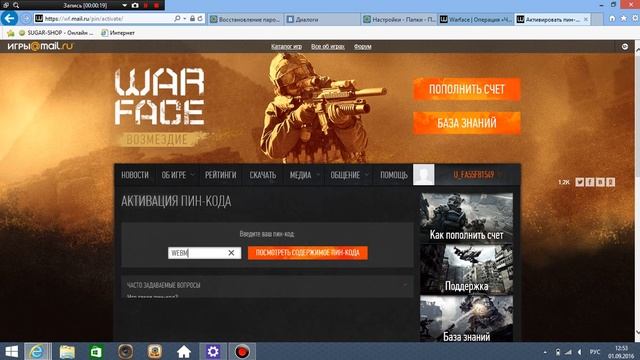Image resolution: width=640 pixels, height=360 pixels.
Task: Show hidden tray icons arrow
Action: coord(545,352)
